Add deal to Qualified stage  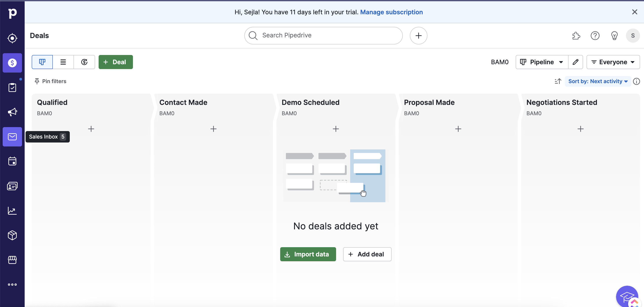coord(91,129)
